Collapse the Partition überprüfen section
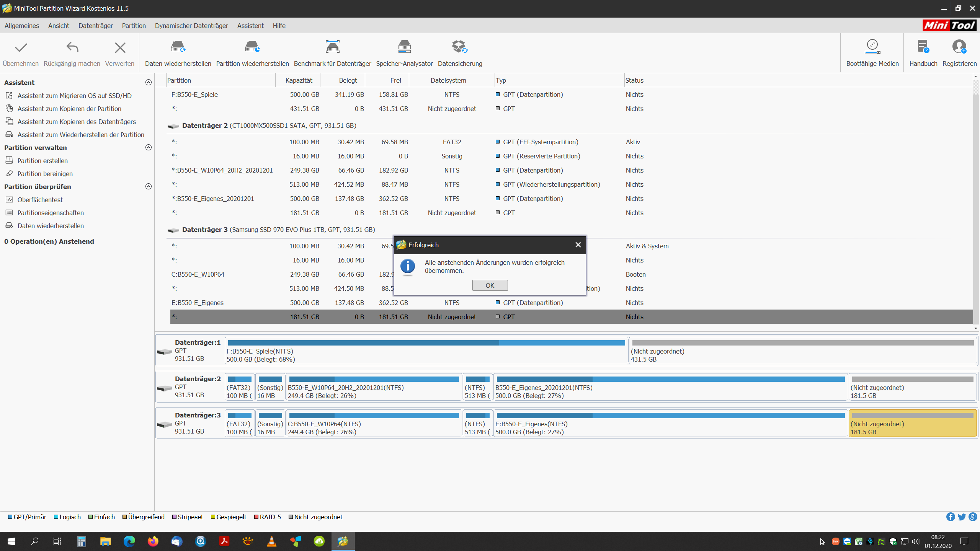 tap(149, 187)
